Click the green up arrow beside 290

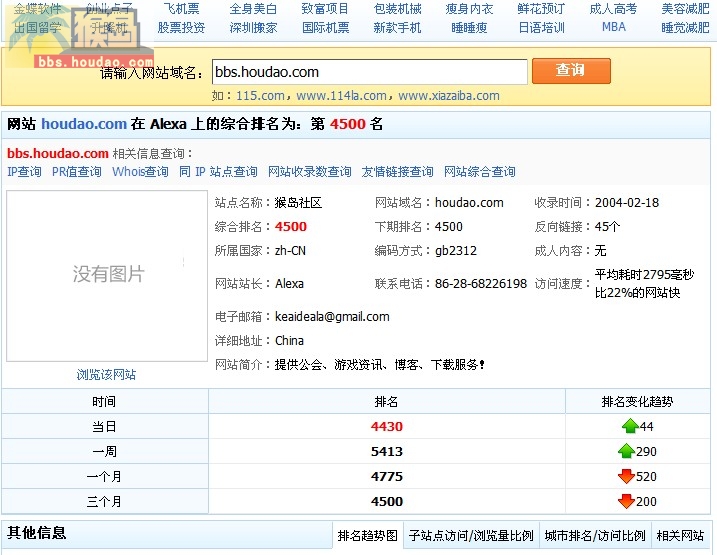(x=626, y=451)
